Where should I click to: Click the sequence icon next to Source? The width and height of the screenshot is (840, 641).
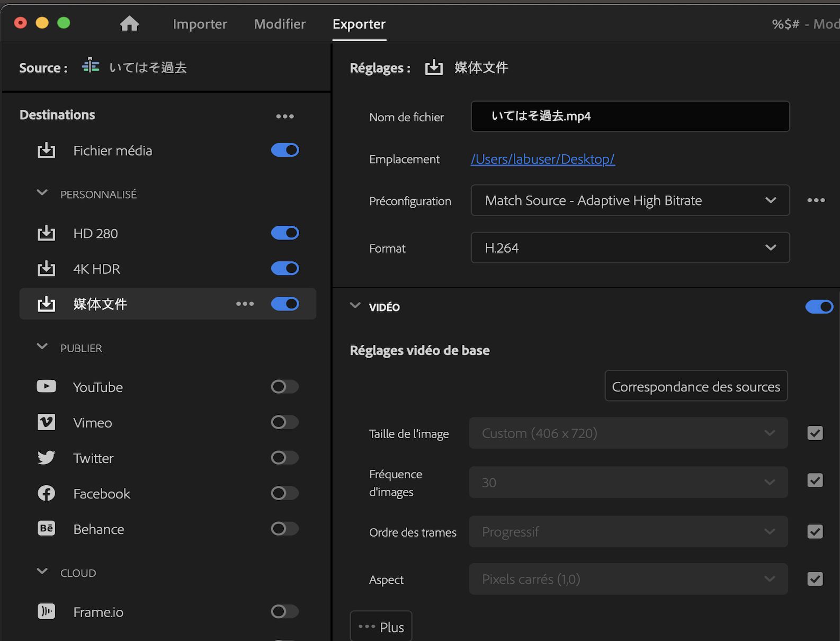coord(91,66)
